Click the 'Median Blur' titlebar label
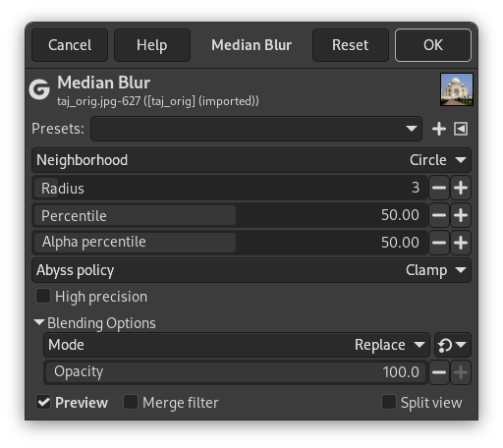This screenshot has width=503, height=448. pyautogui.click(x=251, y=45)
